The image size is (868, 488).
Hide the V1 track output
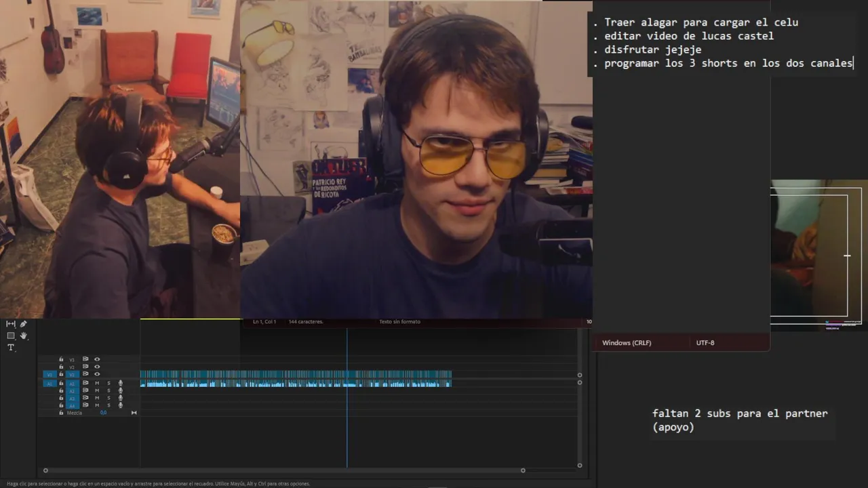point(97,374)
